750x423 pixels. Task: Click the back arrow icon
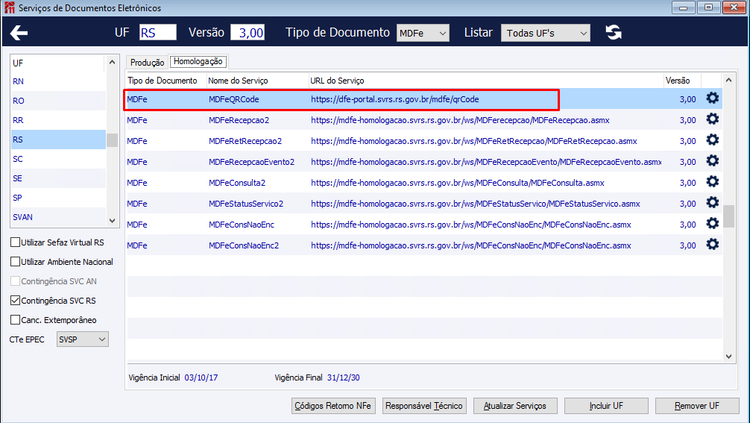(19, 33)
